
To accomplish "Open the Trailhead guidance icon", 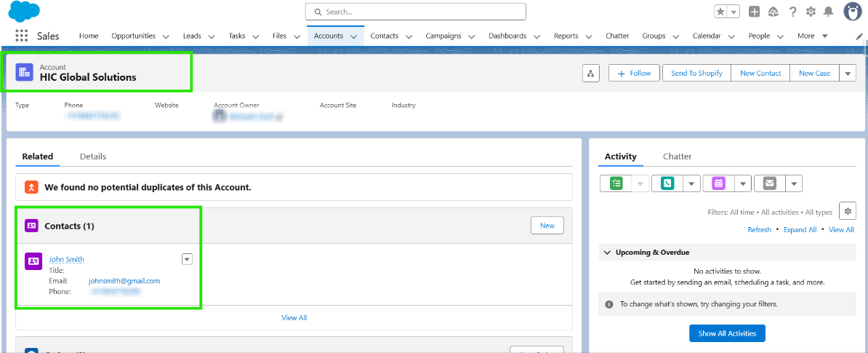I will coord(773,12).
